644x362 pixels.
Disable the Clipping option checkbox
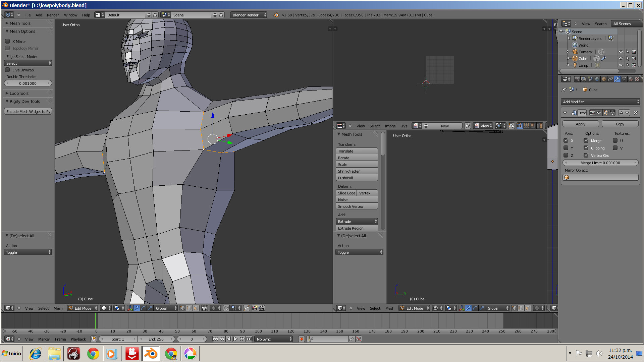point(586,148)
